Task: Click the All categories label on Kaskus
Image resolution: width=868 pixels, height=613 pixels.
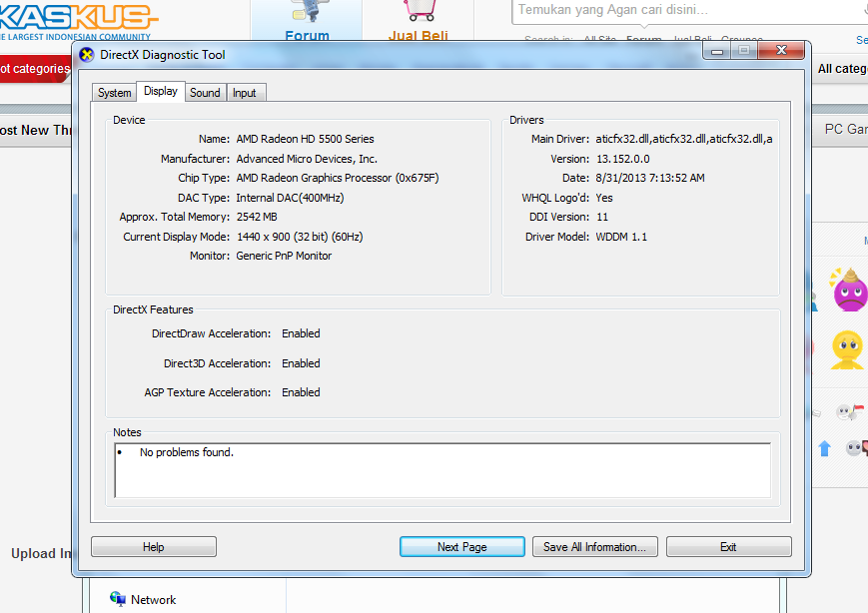Action: (x=843, y=69)
